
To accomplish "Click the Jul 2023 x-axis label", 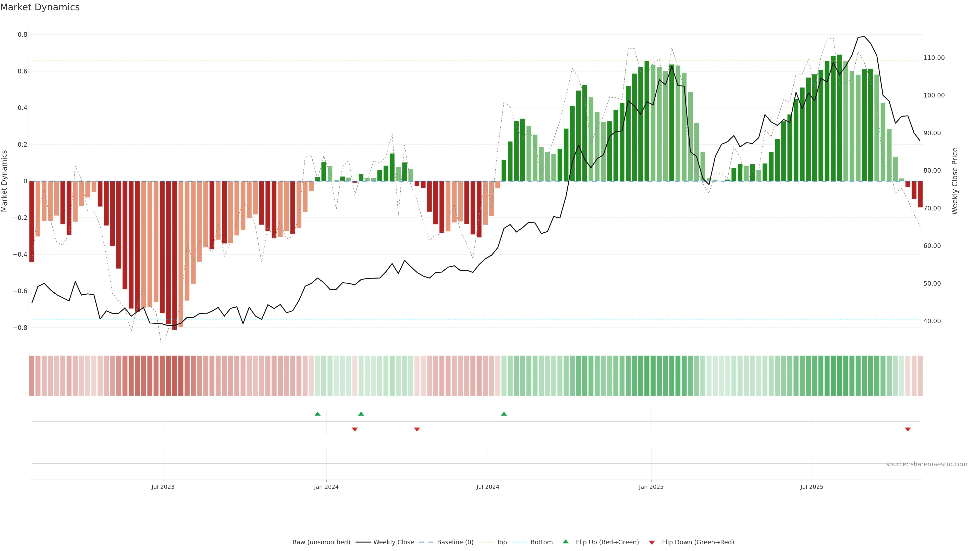I will point(163,487).
